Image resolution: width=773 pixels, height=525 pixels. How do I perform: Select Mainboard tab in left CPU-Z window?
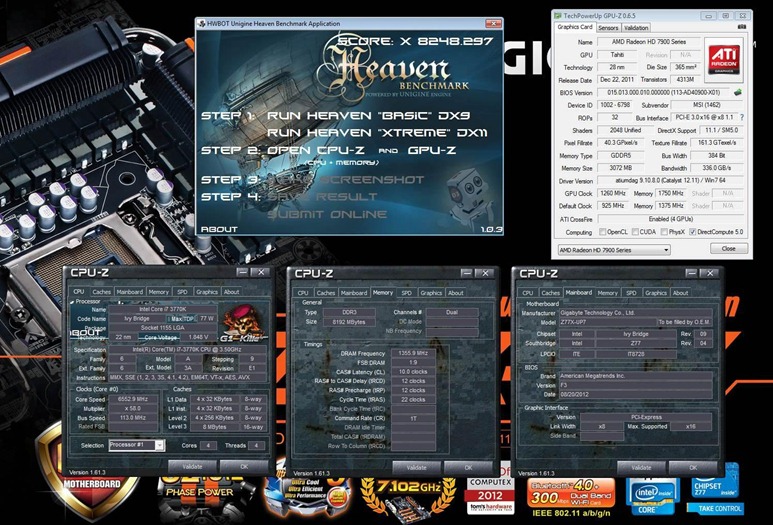tap(130, 292)
